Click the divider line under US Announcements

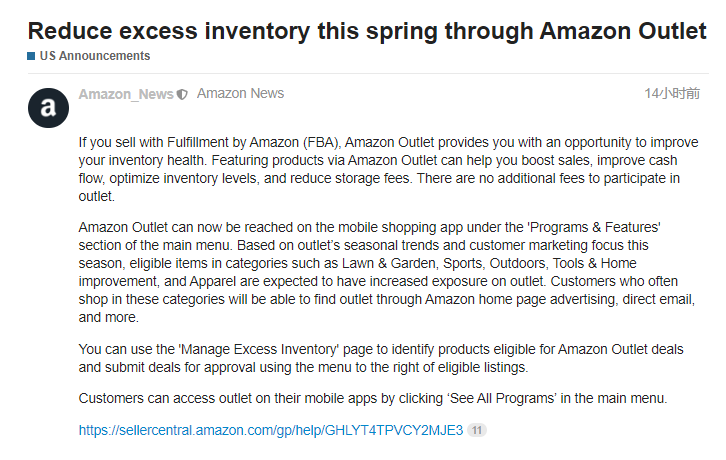[x=368, y=73]
